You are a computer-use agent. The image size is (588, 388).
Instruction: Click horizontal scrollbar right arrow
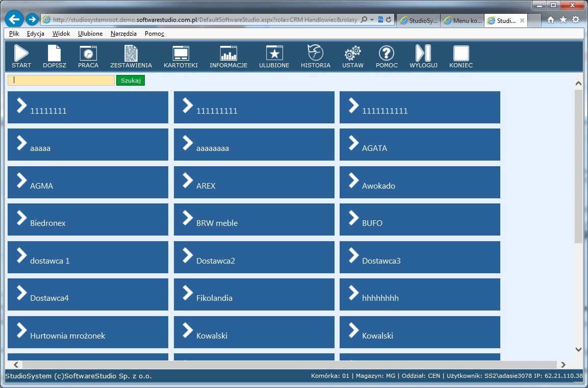pyautogui.click(x=563, y=365)
